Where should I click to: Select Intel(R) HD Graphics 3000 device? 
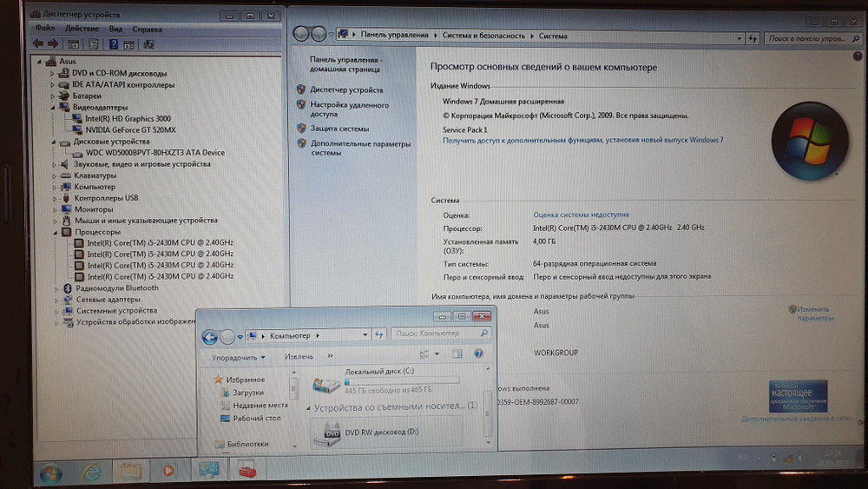click(128, 118)
